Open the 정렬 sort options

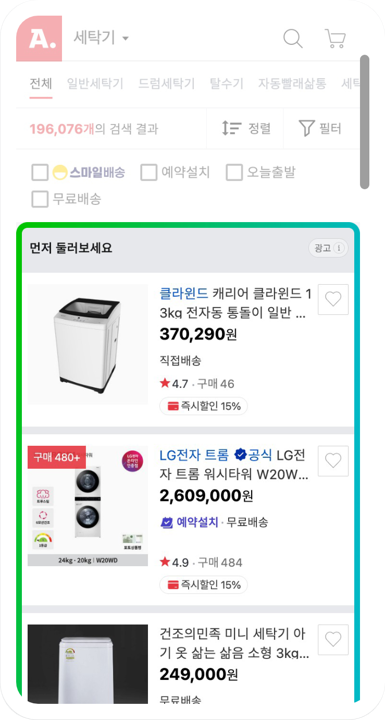246,128
